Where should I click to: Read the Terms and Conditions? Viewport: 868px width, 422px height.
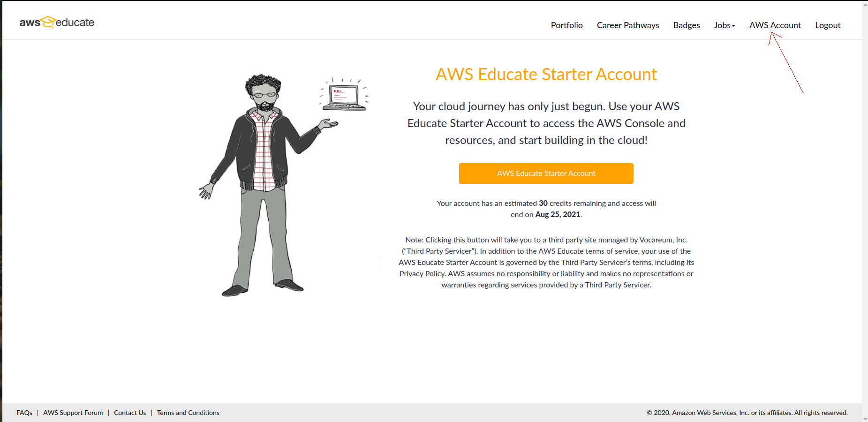tap(188, 413)
